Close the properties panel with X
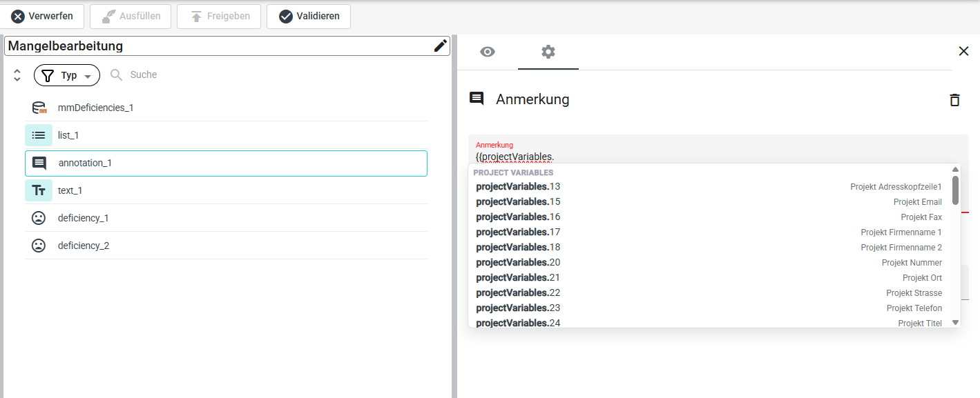Screen dimensions: 980x398 963,51
